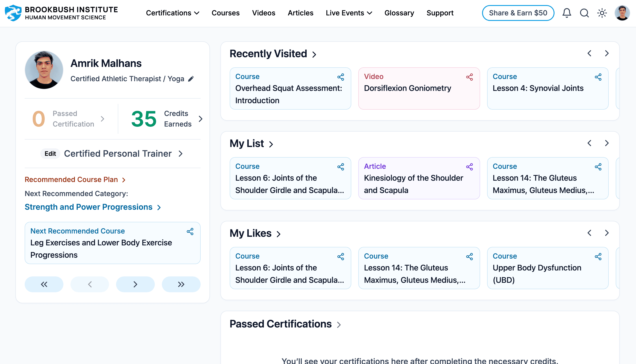Open the user avatar in top-right corner
This screenshot has height=364, width=636.
[622, 13]
